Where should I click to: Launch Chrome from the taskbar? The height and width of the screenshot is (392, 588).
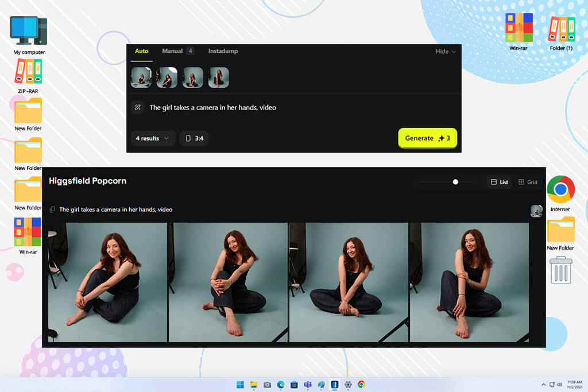pos(361,385)
